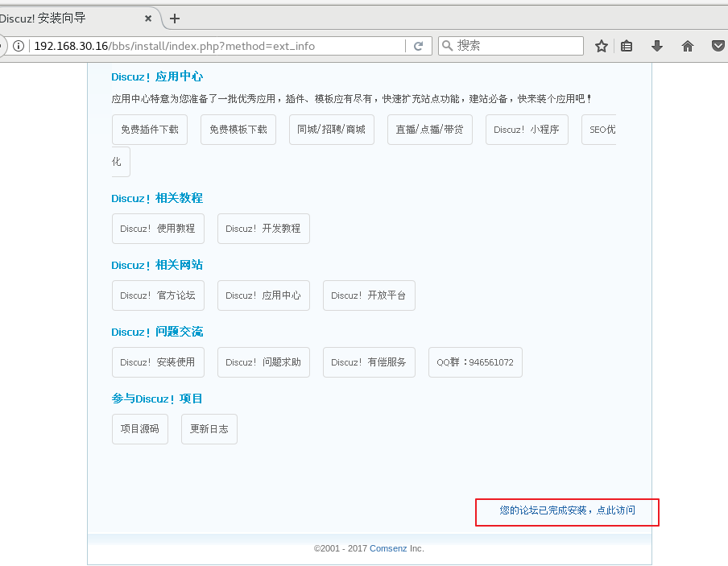
Task: Open the Discuz! 应用中心 button under 相关网站
Action: 263,295
